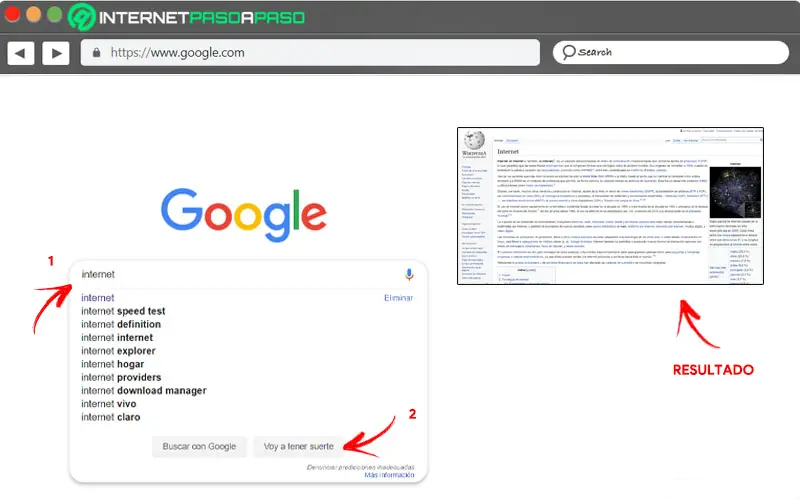Image resolution: width=800 pixels, height=500 pixels.
Task: Click the https://www.google.com address field
Action: tap(310, 53)
